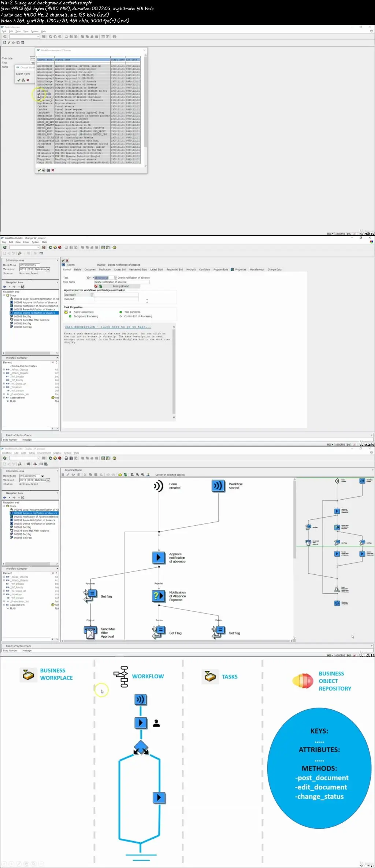The width and height of the screenshot is (375, 868).
Task: Click the 'Object name' column header in the template list
Action: click(x=82, y=59)
